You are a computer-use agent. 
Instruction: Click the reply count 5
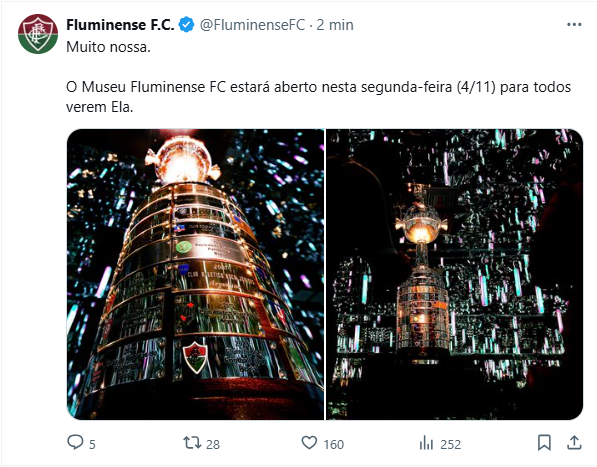coord(92,444)
